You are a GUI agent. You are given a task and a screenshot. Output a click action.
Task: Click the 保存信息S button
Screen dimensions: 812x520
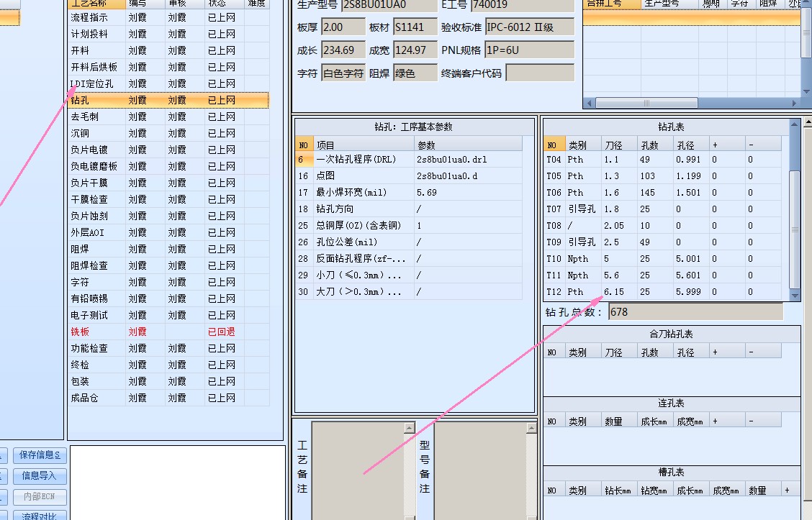pyautogui.click(x=40, y=455)
